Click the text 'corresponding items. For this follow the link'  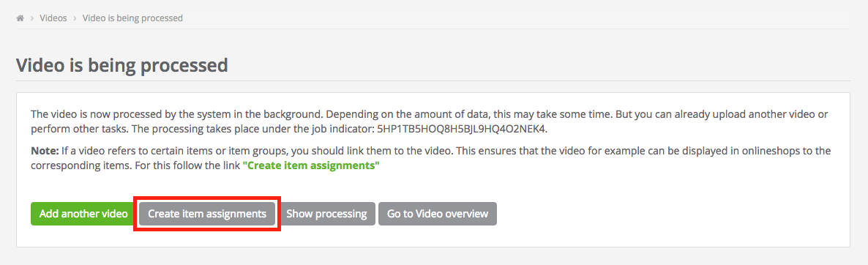(135, 165)
